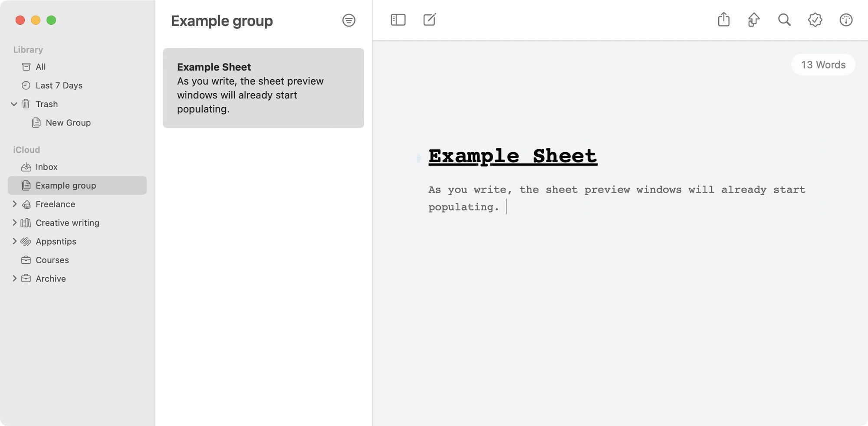This screenshot has height=426, width=868.
Task: Click the publish upload arrow icon
Action: (x=754, y=20)
